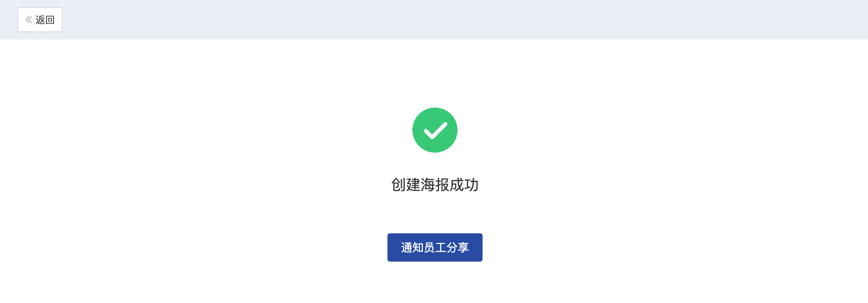The width and height of the screenshot is (868, 303).
Task: Click the 返回 button
Action: [40, 20]
